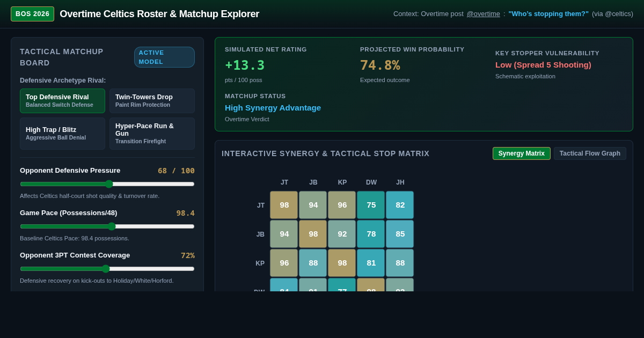Viewport: 644px width, 338px height.
Task: Click the KP row label
Action: [260, 263]
